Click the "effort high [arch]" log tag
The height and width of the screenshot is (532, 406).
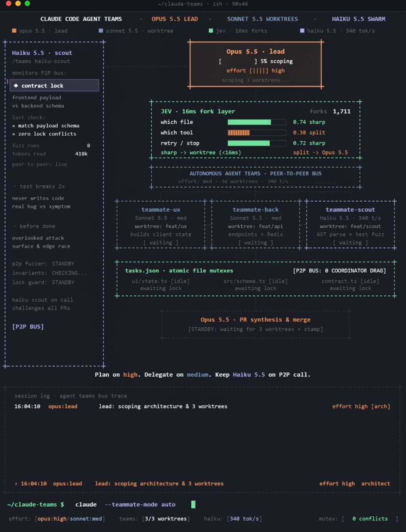pos(362,406)
